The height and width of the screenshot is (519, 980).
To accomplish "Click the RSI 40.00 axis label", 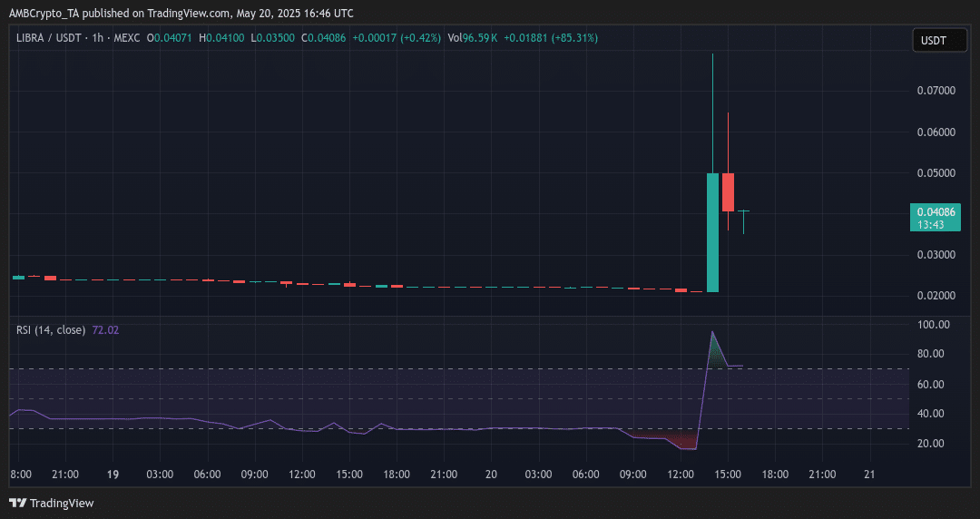I will (x=931, y=414).
